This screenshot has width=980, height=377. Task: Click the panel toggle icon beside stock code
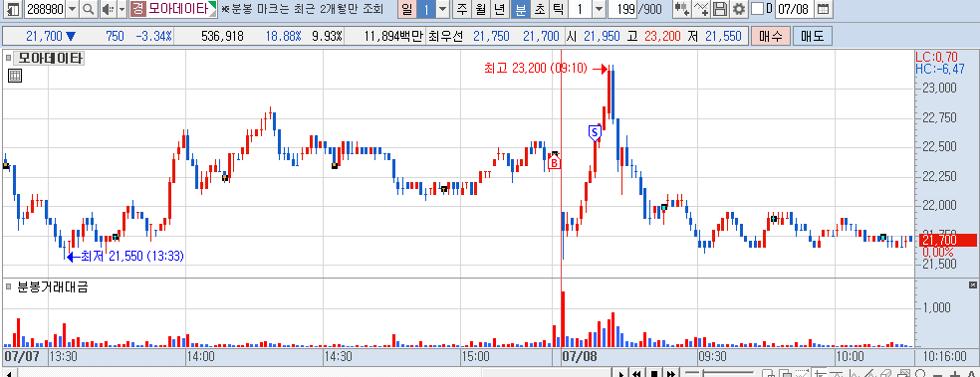coord(13,9)
